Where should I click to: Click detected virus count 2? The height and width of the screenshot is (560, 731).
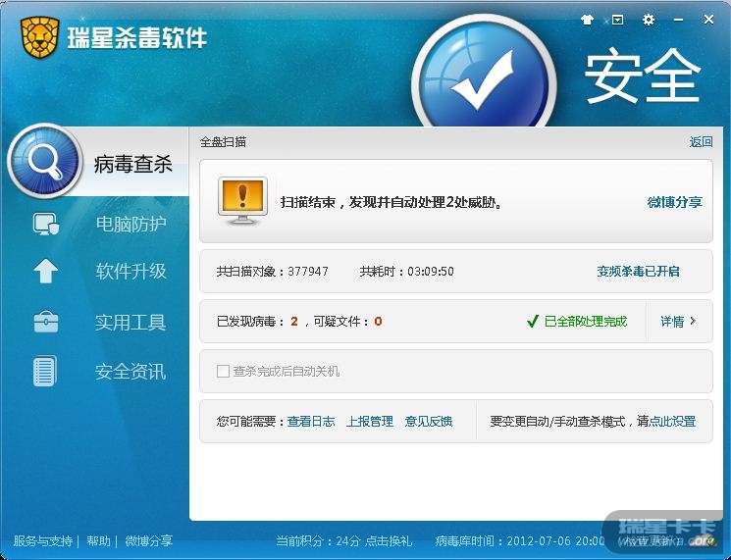tap(294, 321)
